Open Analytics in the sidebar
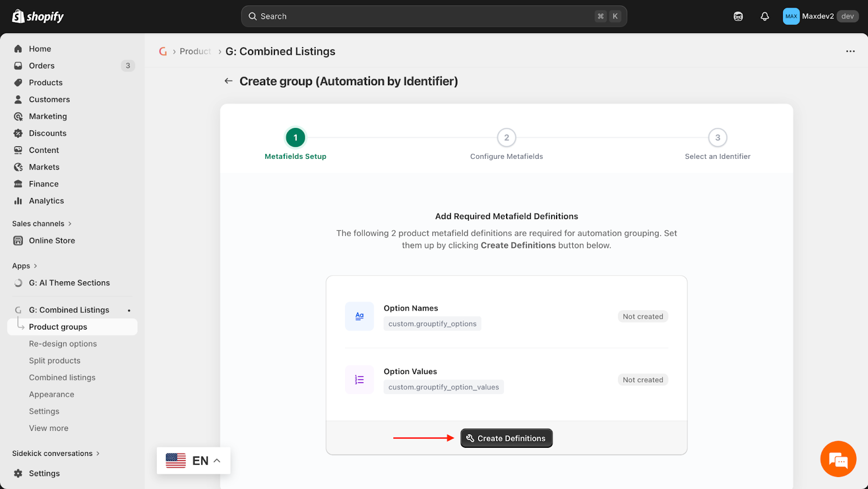Viewport: 868px width, 489px height. tap(47, 201)
